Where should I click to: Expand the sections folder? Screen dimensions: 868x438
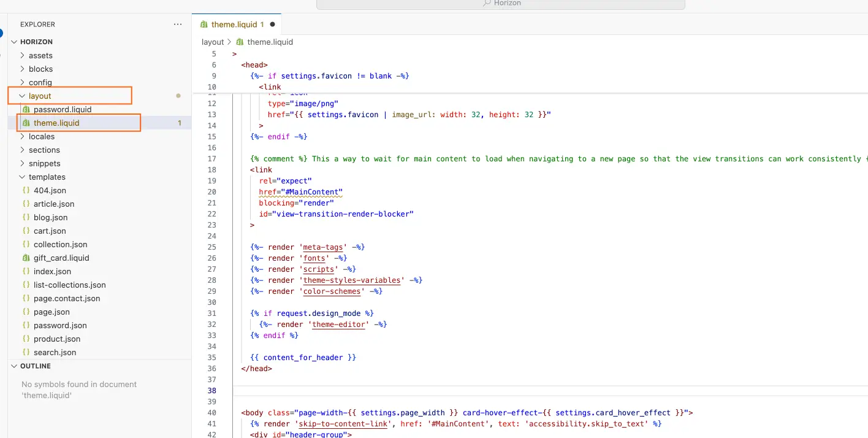coord(44,150)
